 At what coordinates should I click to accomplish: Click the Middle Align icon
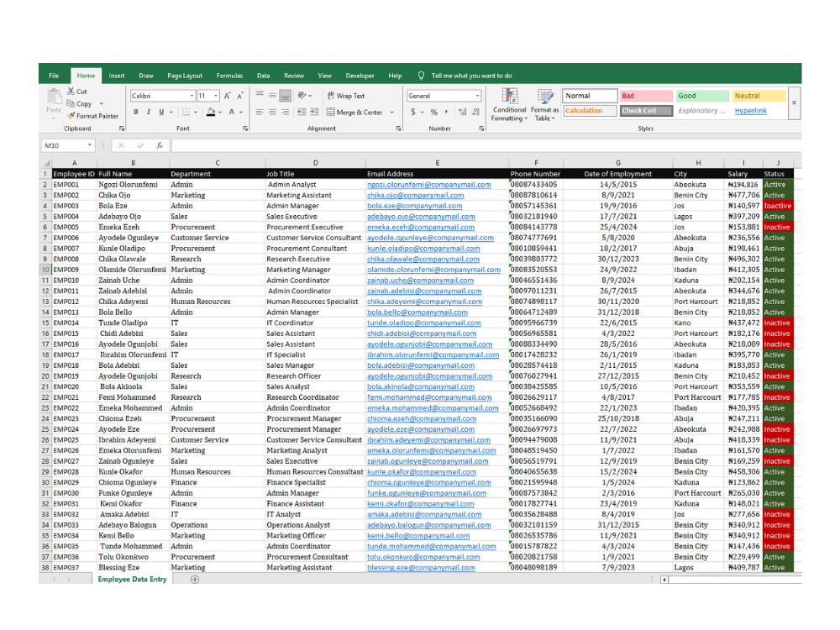click(x=273, y=96)
